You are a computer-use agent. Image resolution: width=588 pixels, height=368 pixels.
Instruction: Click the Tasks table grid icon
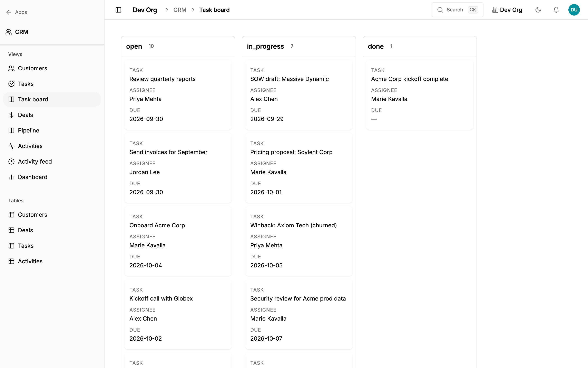11,246
